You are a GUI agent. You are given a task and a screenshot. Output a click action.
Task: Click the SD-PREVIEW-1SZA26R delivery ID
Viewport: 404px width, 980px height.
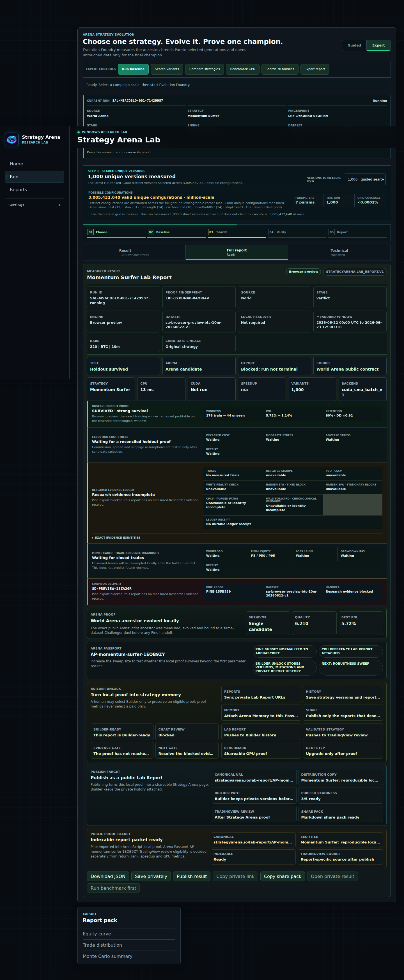point(112,589)
